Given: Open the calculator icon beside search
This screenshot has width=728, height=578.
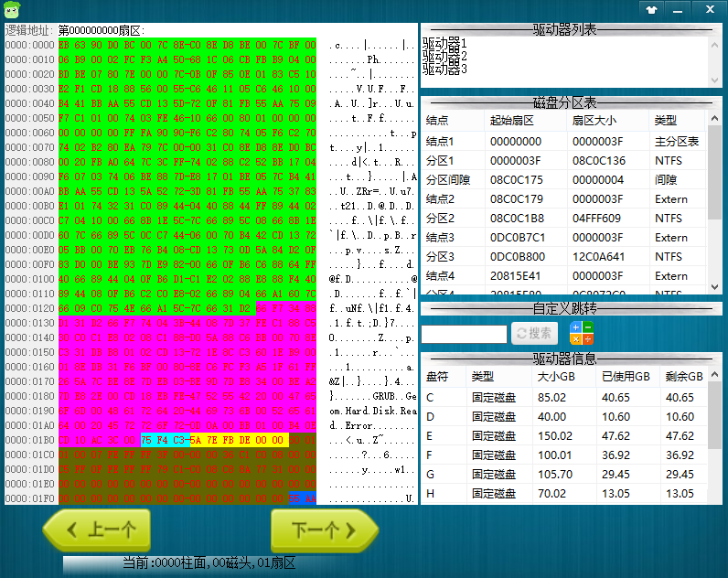Looking at the screenshot, I should [582, 333].
